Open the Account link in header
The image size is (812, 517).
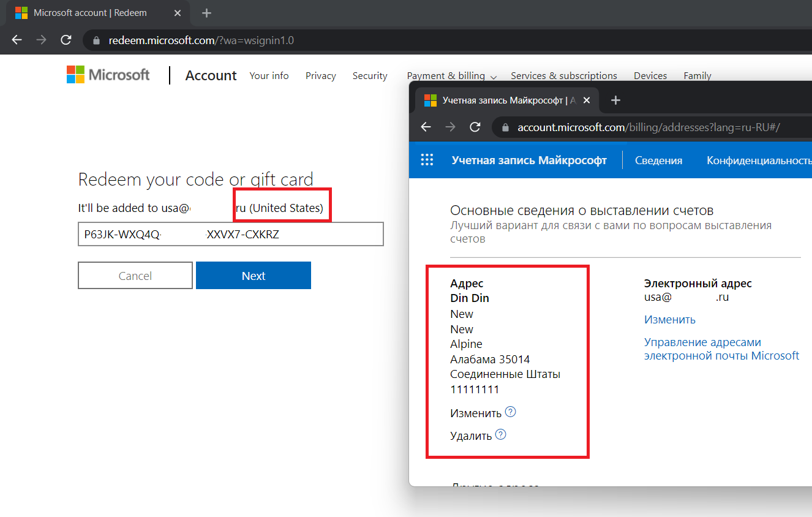coord(211,75)
